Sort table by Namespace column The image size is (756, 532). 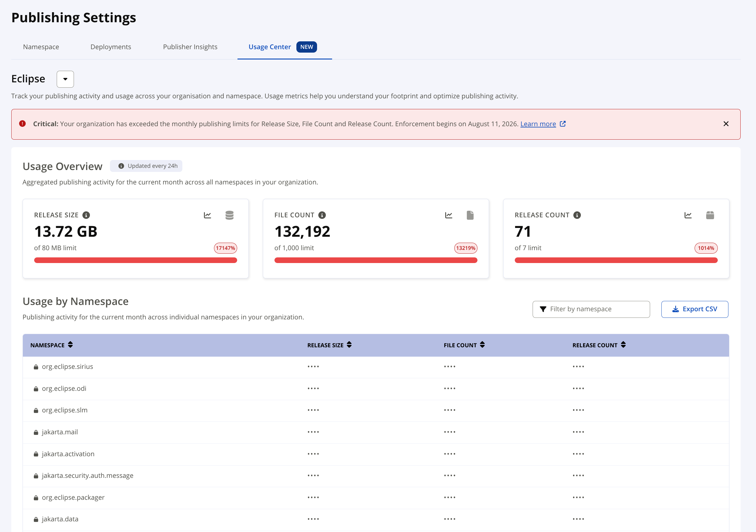(70, 345)
